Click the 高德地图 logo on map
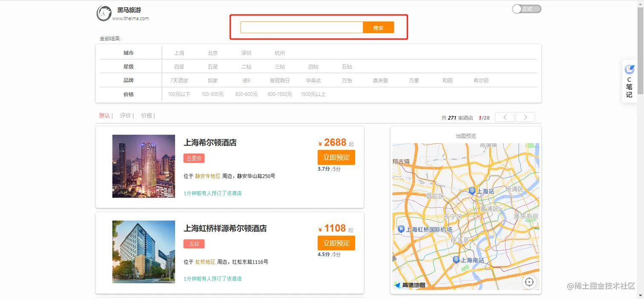 click(409, 285)
